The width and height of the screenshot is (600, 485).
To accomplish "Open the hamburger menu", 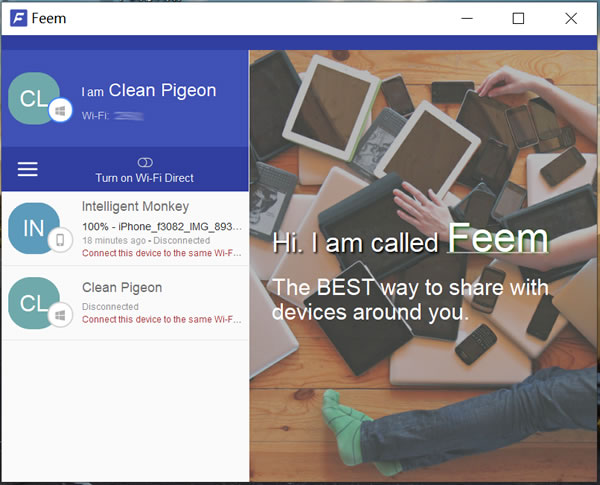I will (x=28, y=169).
